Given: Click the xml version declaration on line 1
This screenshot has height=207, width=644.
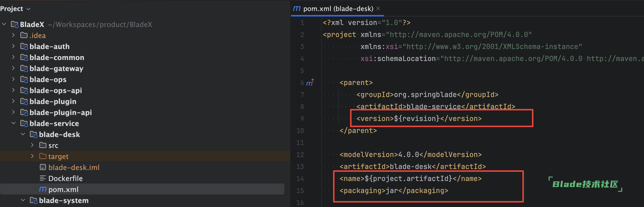Looking at the screenshot, I should tap(366, 22).
